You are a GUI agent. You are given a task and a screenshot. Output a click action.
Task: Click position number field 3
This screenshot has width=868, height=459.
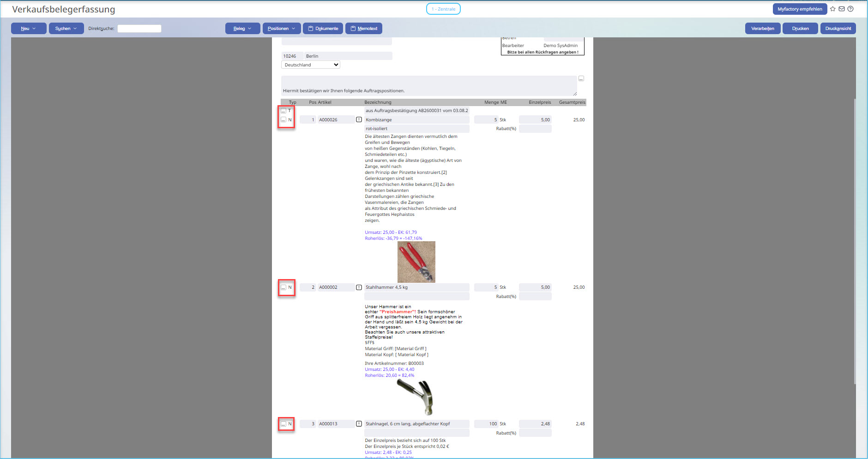coord(308,424)
